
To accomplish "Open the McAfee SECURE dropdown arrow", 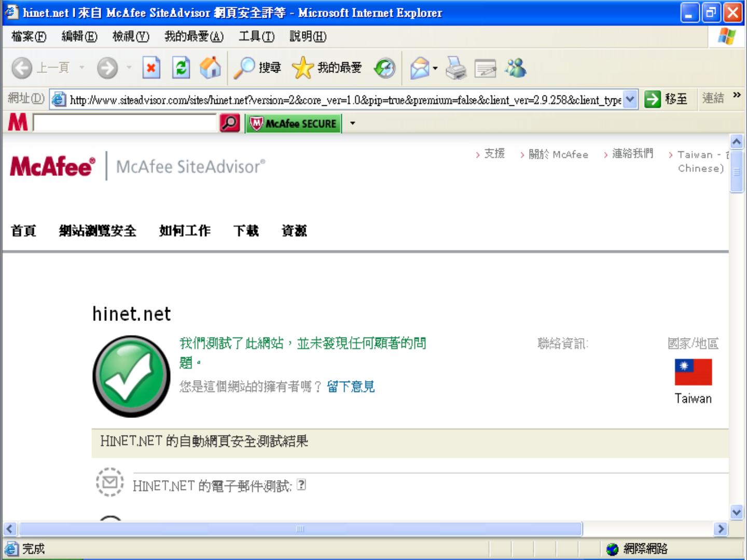I will [353, 123].
